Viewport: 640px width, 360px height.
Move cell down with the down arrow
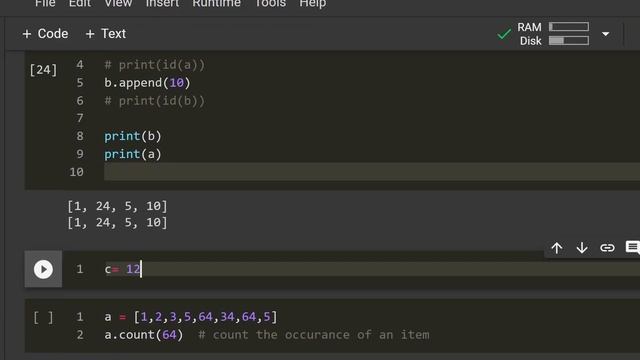click(x=582, y=248)
